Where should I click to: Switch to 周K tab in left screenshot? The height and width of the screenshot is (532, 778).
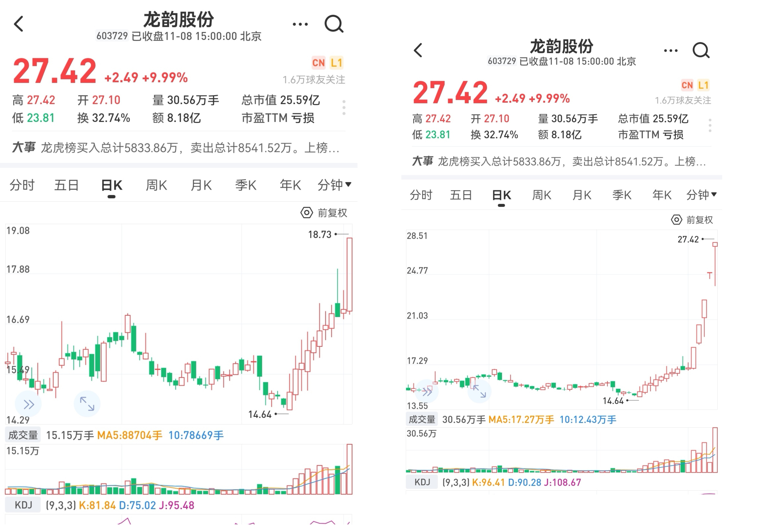[156, 185]
